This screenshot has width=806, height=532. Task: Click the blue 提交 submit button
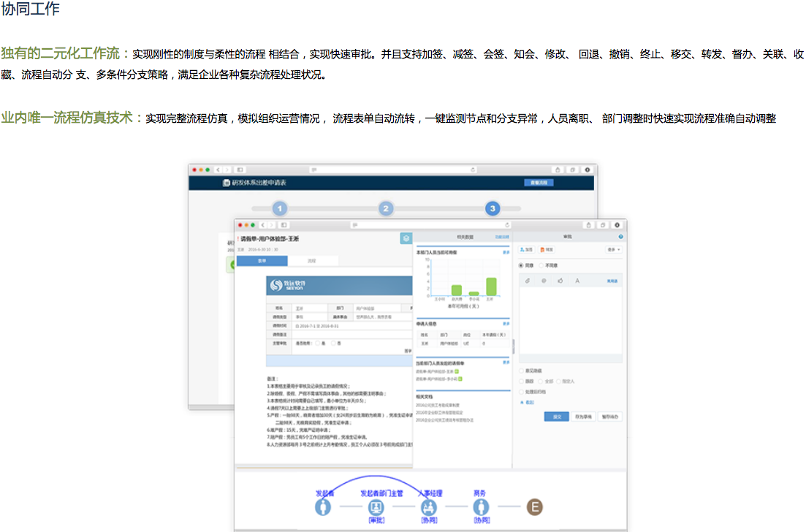pyautogui.click(x=556, y=417)
